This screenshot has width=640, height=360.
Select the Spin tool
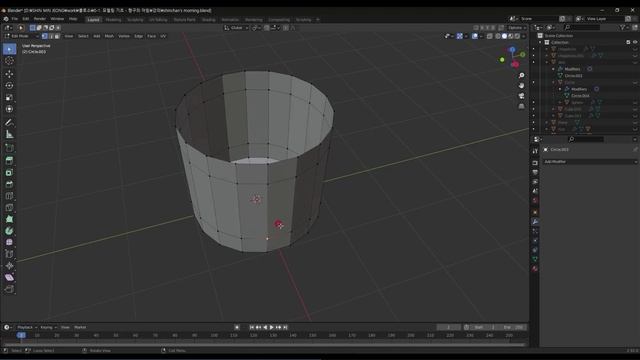click(x=9, y=231)
